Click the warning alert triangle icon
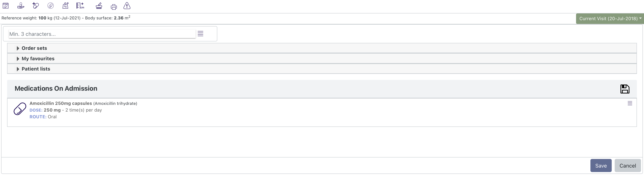This screenshot has width=644, height=178. (127, 6)
